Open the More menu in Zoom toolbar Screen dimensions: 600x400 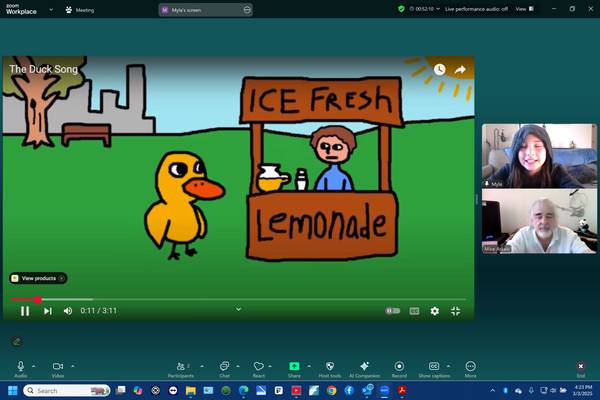click(470, 369)
